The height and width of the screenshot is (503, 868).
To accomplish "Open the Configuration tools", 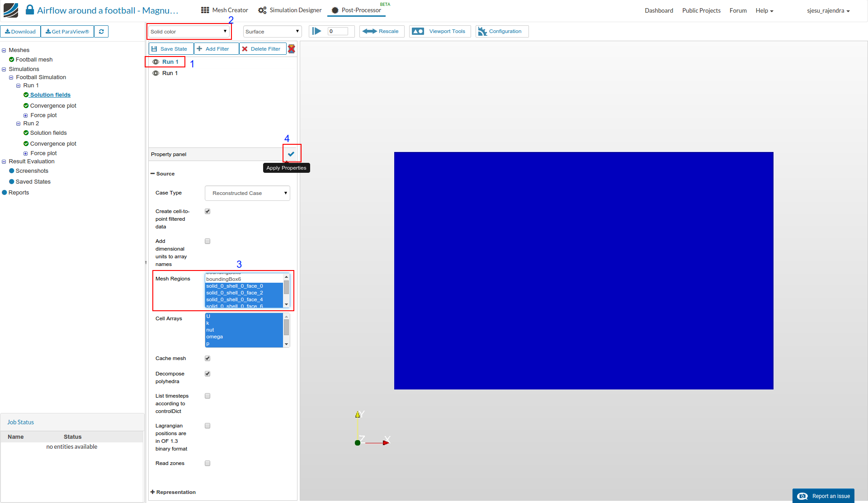I will (x=501, y=32).
